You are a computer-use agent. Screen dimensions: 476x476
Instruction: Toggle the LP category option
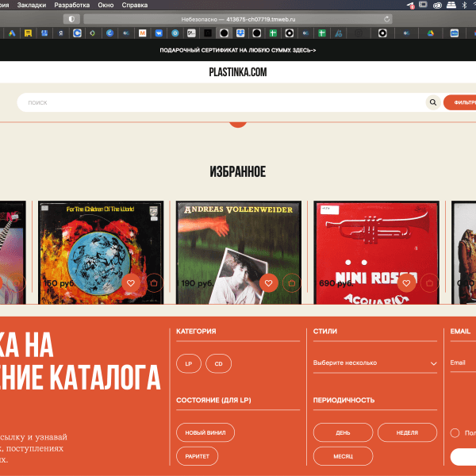point(188,364)
